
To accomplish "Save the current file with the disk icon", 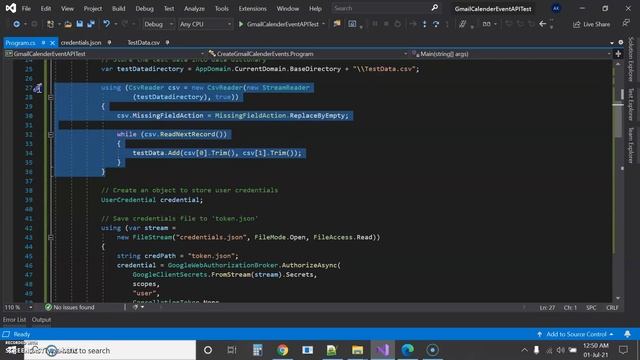I will (x=80, y=24).
